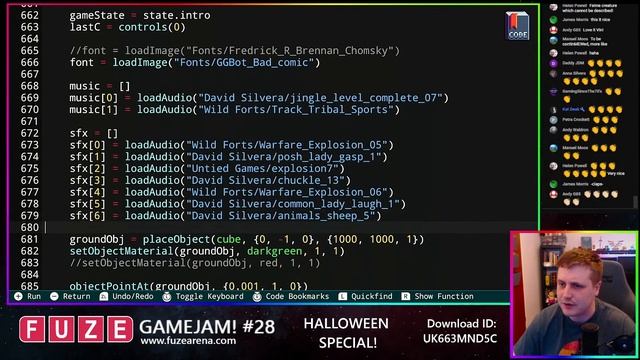The height and width of the screenshot is (360, 640).
Task: Click commented setObjectMaterial red line
Action: [195, 263]
